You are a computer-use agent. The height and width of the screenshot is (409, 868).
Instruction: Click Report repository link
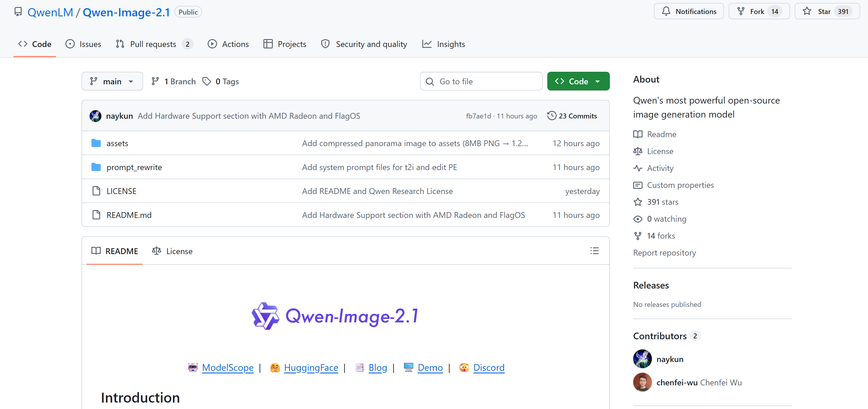[664, 253]
